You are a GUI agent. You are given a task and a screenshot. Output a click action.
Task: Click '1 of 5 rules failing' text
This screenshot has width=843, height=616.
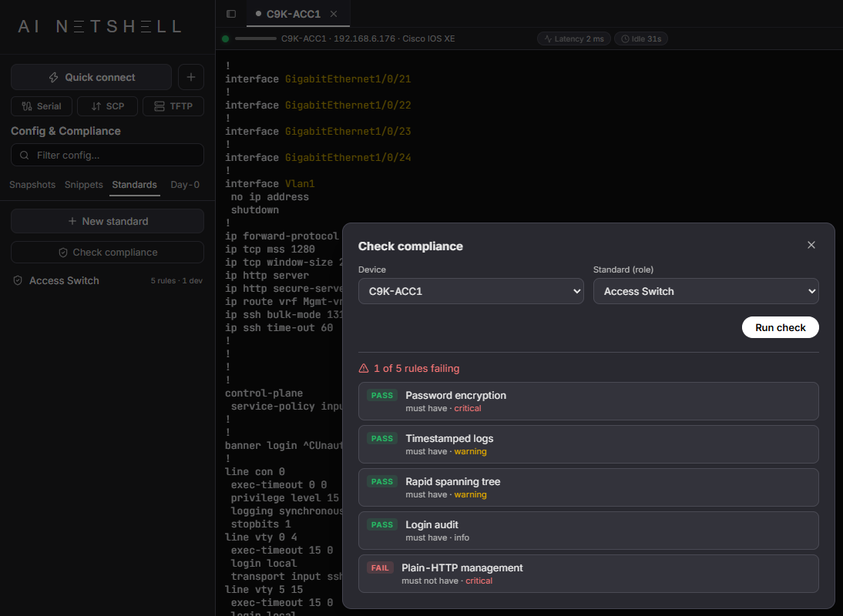[x=417, y=368]
